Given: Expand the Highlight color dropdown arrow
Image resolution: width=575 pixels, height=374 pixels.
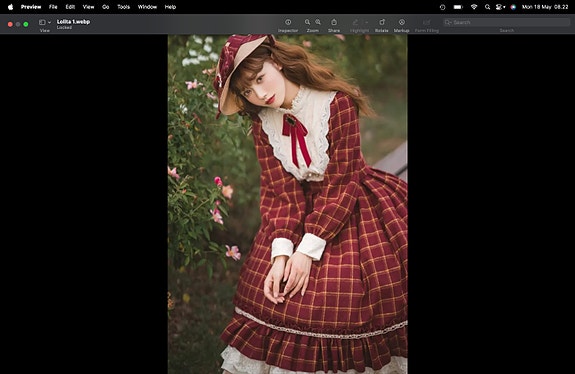Looking at the screenshot, I should click(x=366, y=22).
